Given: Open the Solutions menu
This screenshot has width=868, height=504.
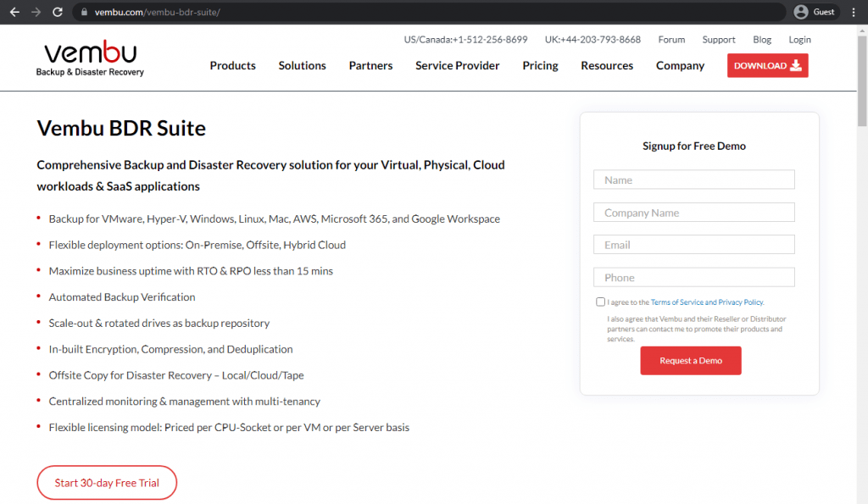Looking at the screenshot, I should click(x=303, y=65).
